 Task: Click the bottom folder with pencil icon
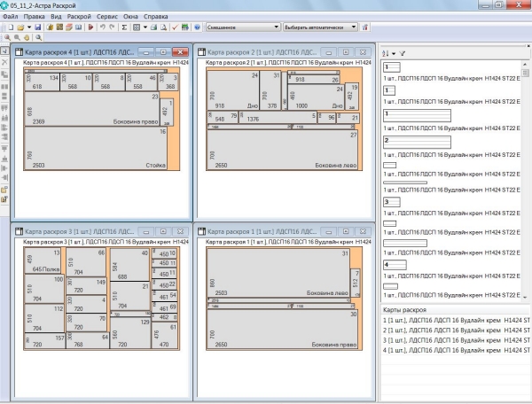point(4,199)
